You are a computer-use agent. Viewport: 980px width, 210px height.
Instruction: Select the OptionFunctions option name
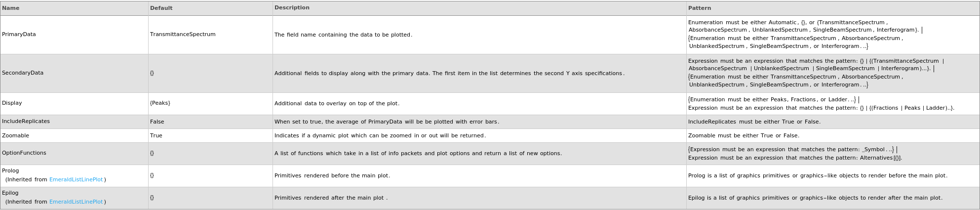pyautogui.click(x=24, y=153)
